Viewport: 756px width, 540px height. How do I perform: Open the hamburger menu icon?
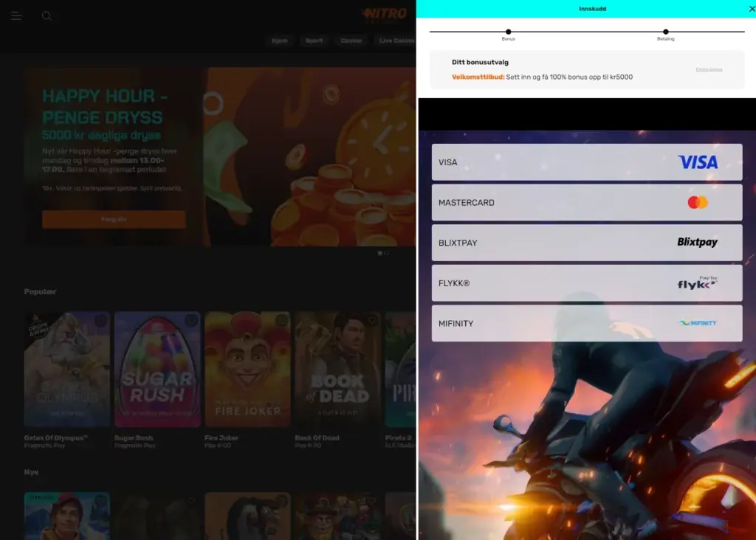[16, 16]
